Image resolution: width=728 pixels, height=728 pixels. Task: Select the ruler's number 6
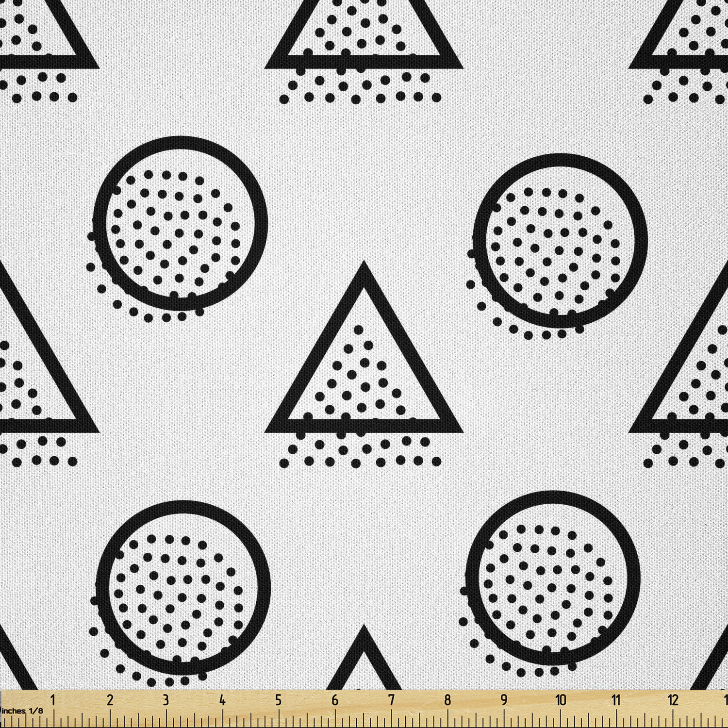click(x=335, y=700)
